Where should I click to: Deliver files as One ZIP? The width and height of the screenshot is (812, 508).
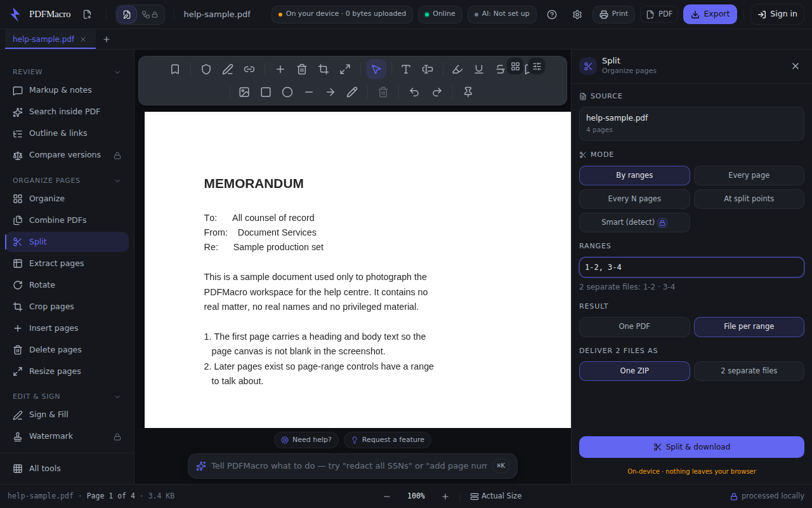(x=634, y=371)
